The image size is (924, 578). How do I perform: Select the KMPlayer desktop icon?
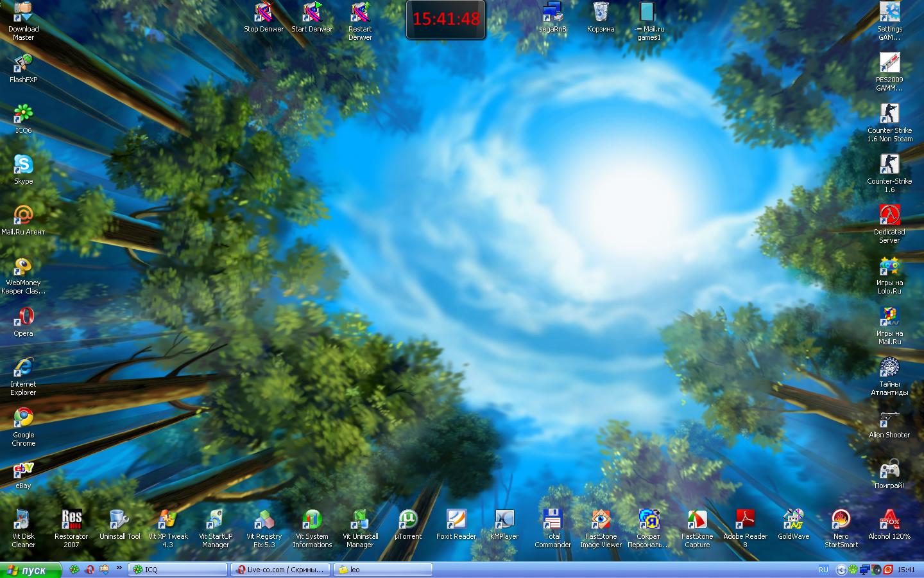point(504,520)
